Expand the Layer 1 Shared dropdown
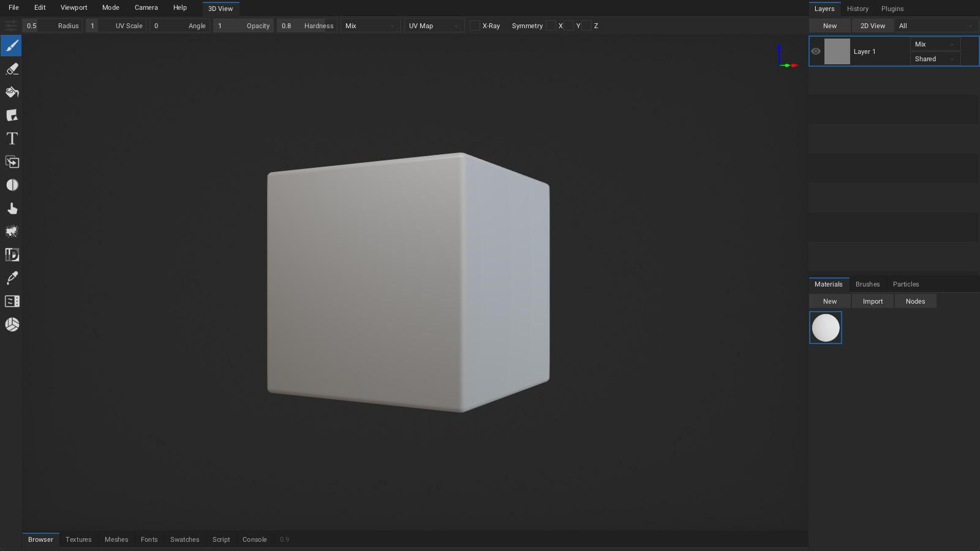 935,59
